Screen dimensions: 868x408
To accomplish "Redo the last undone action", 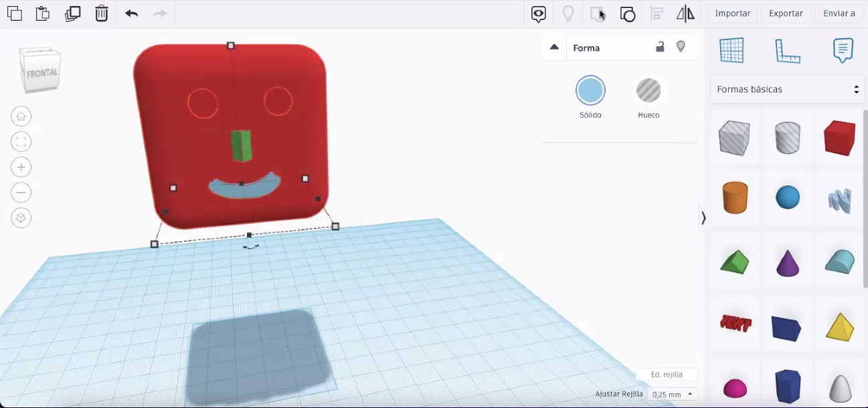I will [160, 13].
